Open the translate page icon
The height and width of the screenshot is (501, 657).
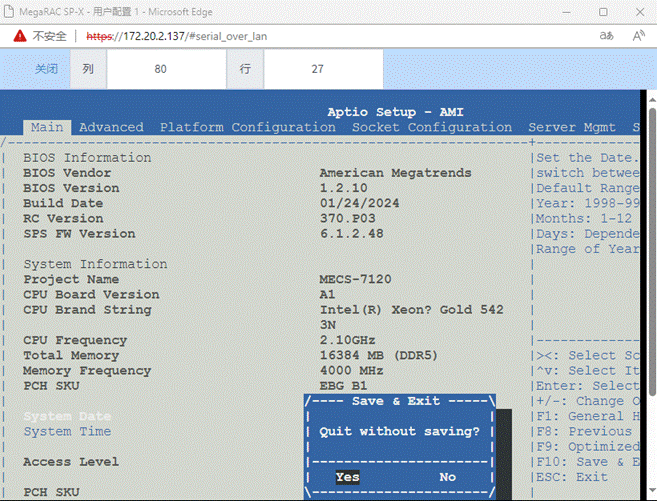pos(606,36)
